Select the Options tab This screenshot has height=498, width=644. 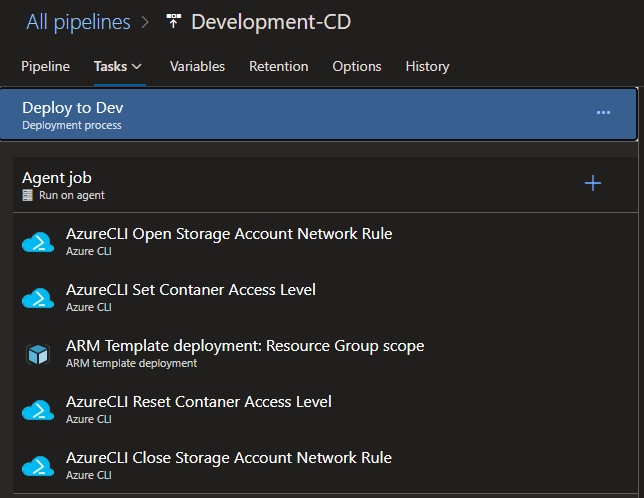[357, 67]
